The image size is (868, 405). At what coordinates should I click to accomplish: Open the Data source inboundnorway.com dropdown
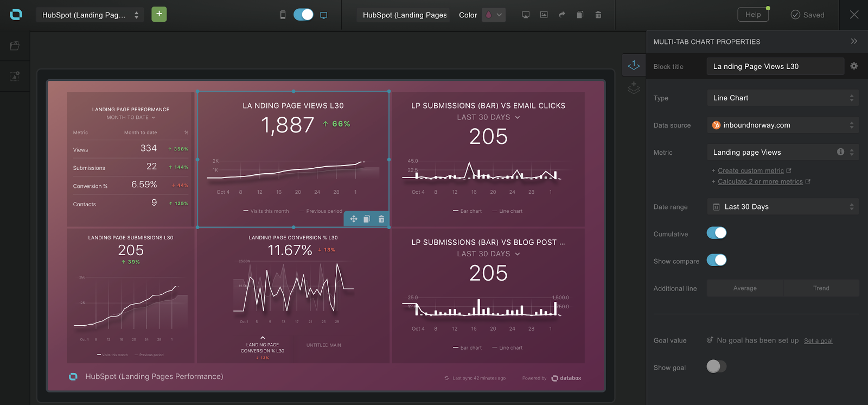point(782,125)
